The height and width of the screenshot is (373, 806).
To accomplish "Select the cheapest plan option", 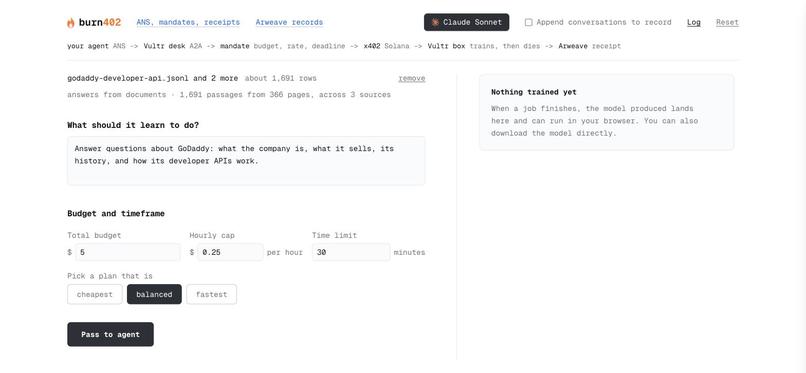I will click(95, 294).
